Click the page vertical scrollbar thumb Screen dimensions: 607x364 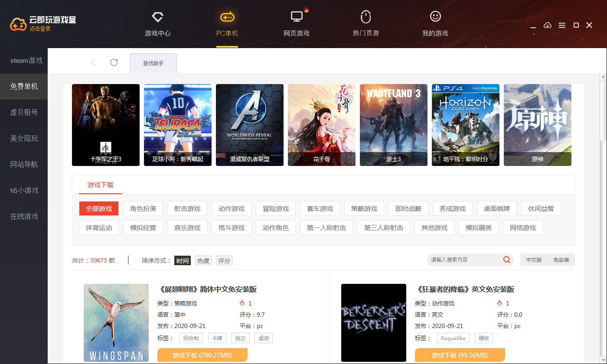[x=603, y=110]
